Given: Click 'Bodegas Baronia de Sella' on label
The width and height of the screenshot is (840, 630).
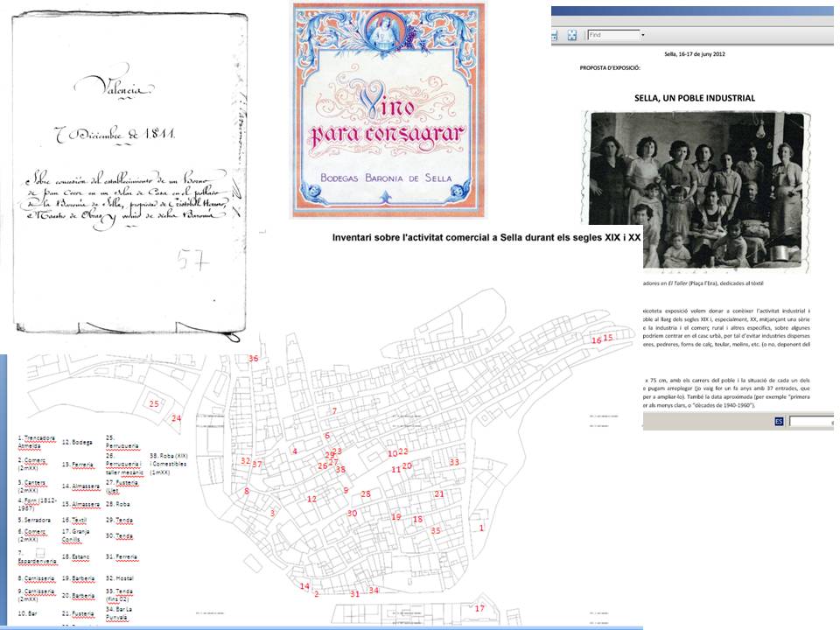Looking at the screenshot, I should click(386, 178).
